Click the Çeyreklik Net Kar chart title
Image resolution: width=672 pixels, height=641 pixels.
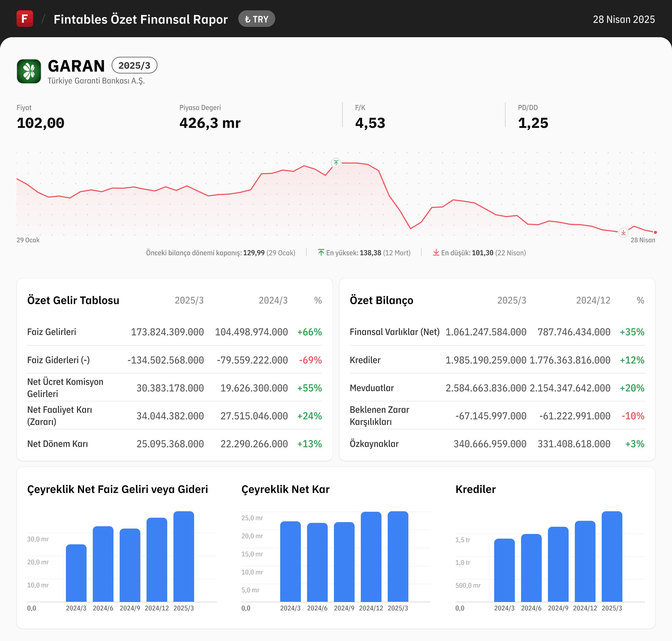click(285, 489)
